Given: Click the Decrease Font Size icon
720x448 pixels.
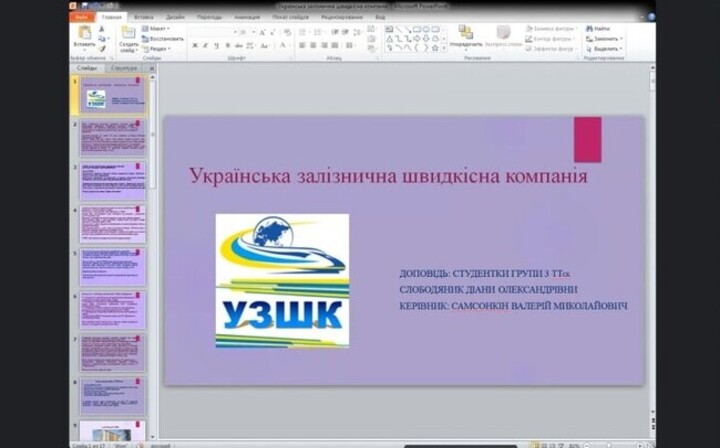Looking at the screenshot, I should point(272,33).
